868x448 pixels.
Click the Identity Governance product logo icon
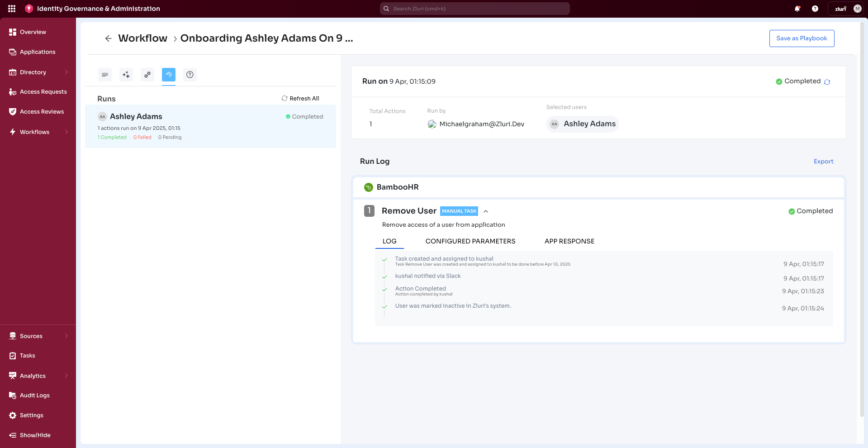(x=29, y=9)
